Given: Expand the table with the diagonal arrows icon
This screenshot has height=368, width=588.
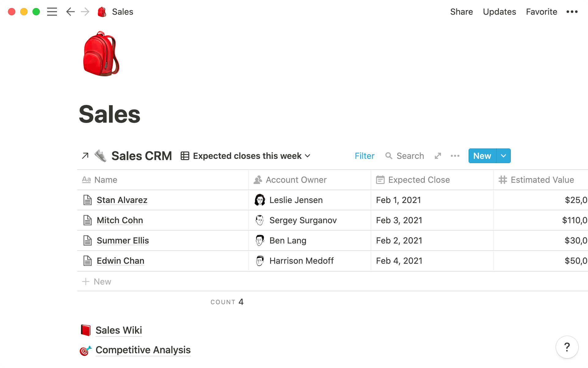Looking at the screenshot, I should click(x=438, y=156).
